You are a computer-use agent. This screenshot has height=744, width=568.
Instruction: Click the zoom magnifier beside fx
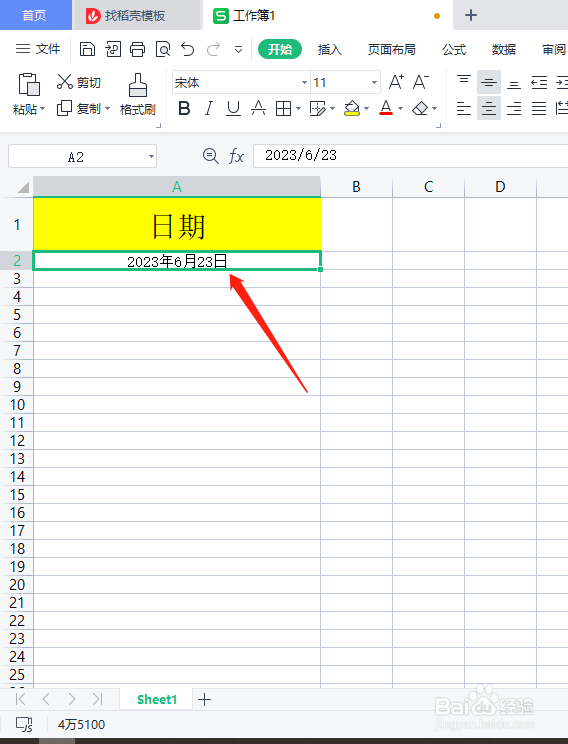210,156
